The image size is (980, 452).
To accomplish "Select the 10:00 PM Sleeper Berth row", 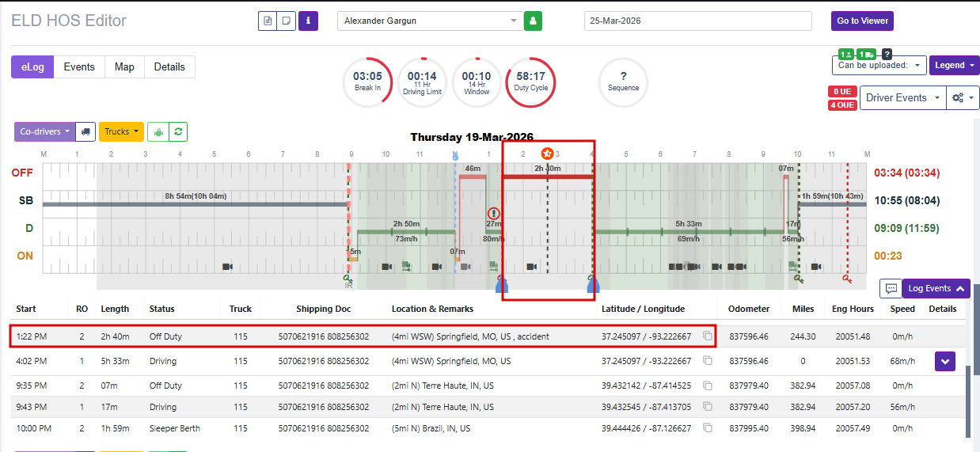I will coord(488,428).
